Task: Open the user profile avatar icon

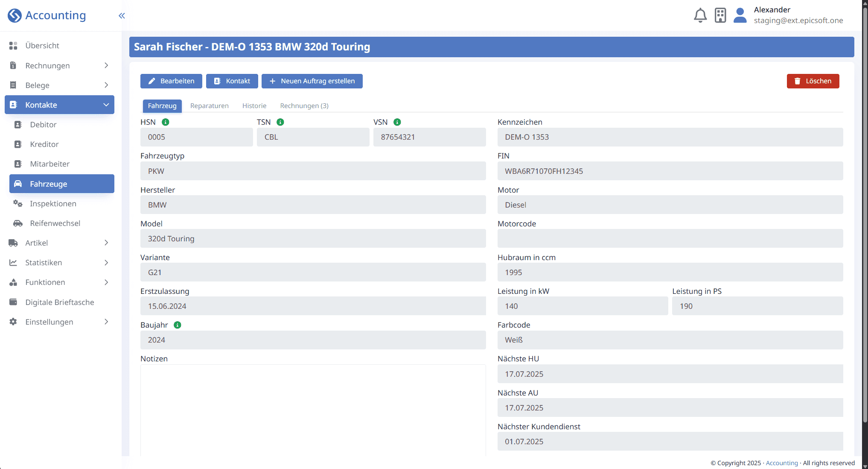Action: 740,15
